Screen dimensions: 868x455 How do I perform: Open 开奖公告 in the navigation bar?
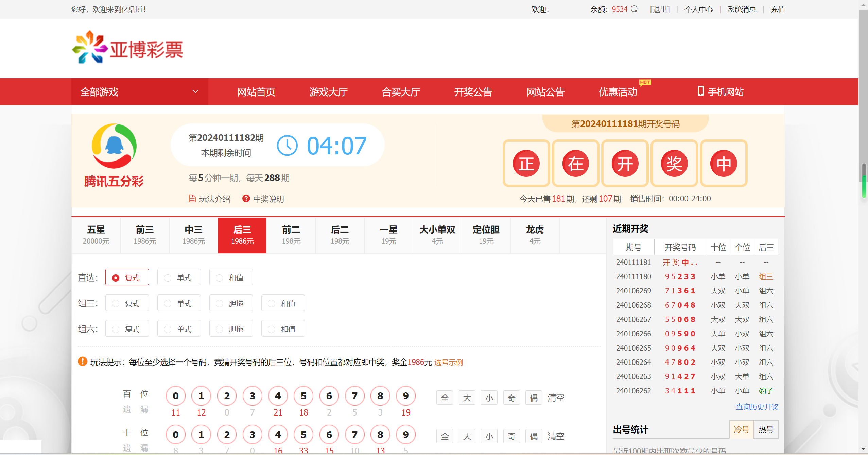tap(473, 92)
